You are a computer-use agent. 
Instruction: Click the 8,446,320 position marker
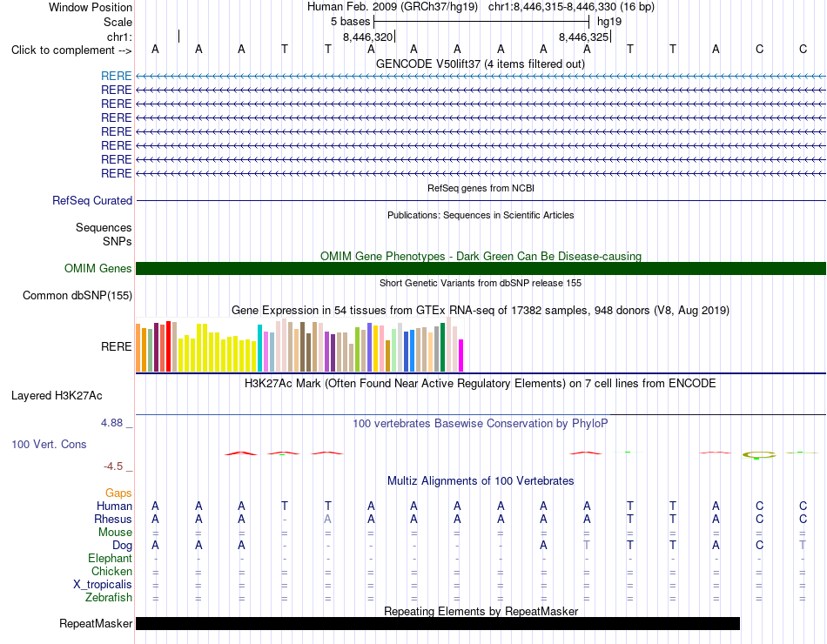[x=368, y=37]
